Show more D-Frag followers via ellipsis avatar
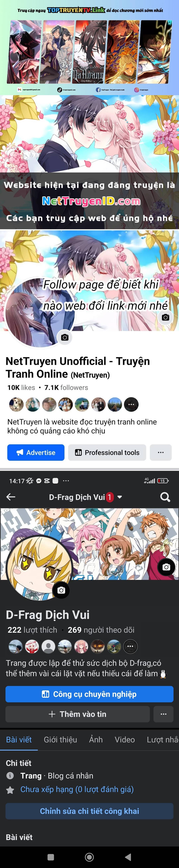Viewport: 179px width, 868px height. [x=130, y=647]
